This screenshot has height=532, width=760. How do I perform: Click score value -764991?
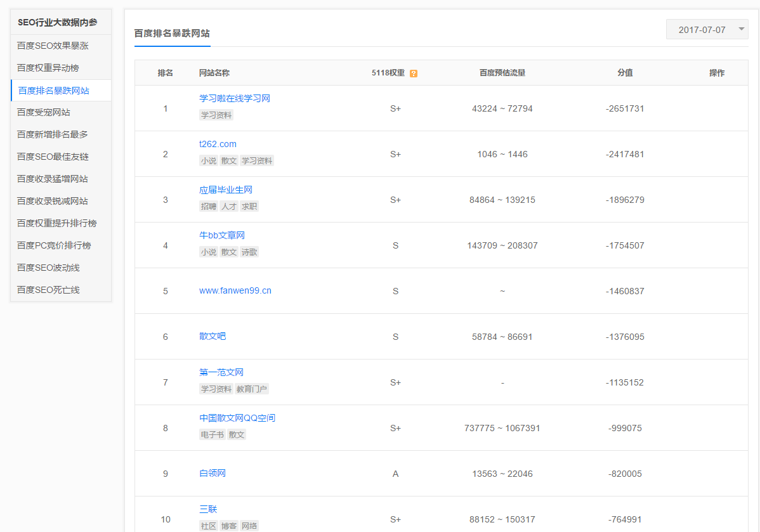point(625,519)
